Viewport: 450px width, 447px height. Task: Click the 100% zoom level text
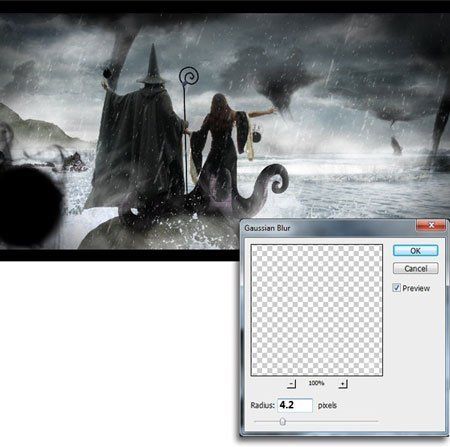pyautogui.click(x=316, y=383)
